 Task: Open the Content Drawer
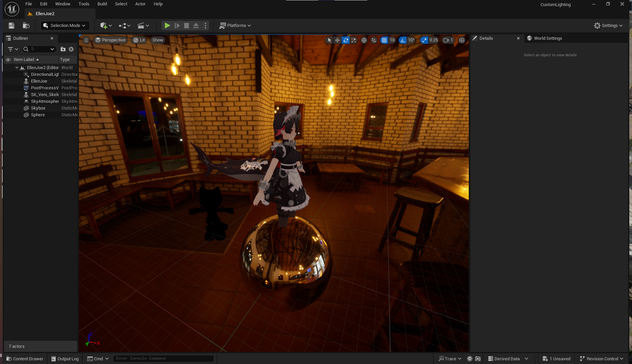[25, 359]
